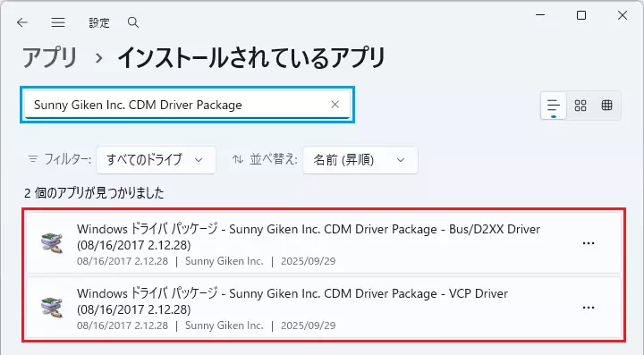Switch to table view layout
The image size is (644, 355).
click(607, 106)
